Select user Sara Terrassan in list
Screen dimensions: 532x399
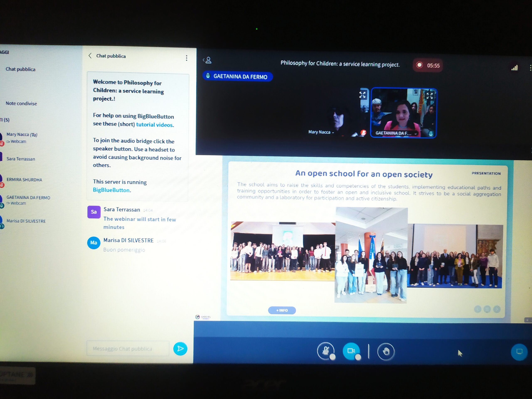tap(21, 159)
